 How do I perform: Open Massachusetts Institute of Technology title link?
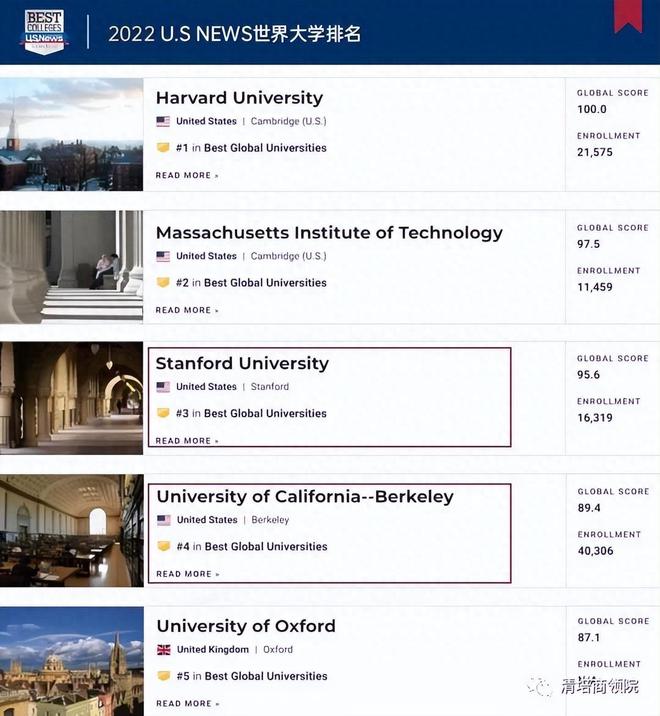[329, 233]
